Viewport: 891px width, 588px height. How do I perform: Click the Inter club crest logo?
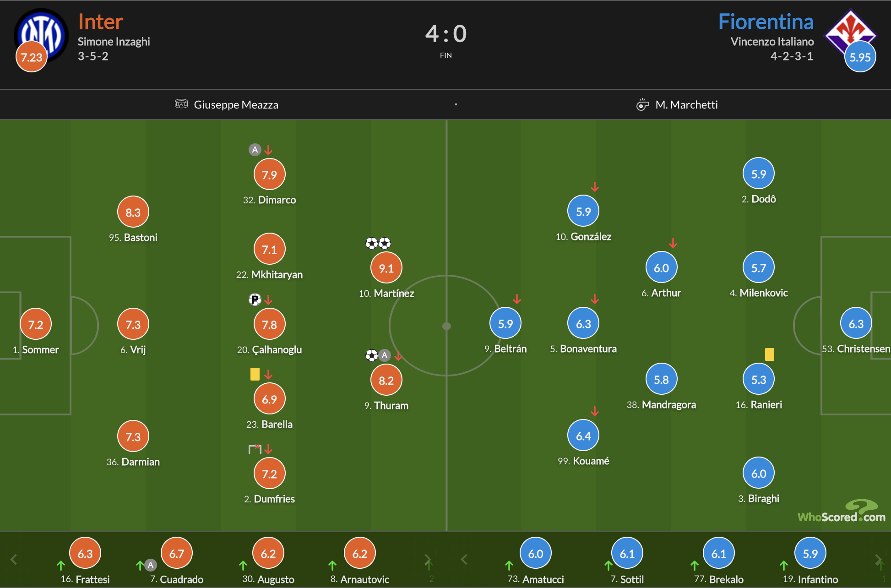(41, 36)
